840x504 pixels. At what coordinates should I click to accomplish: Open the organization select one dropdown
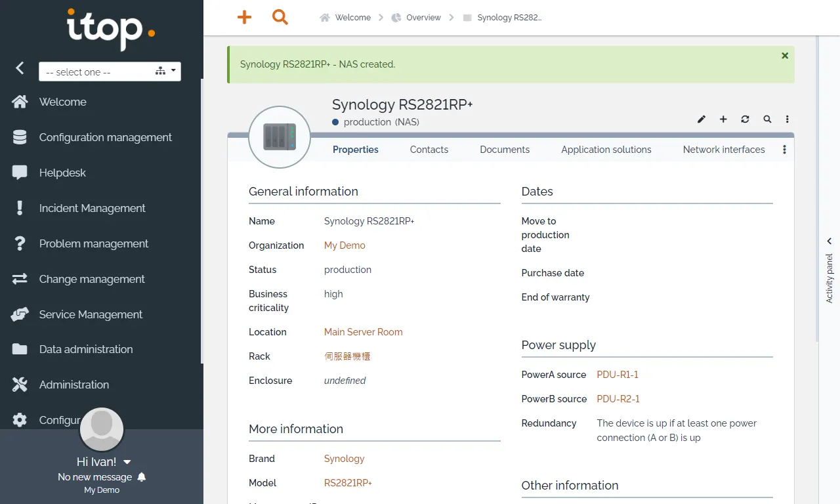tap(110, 72)
